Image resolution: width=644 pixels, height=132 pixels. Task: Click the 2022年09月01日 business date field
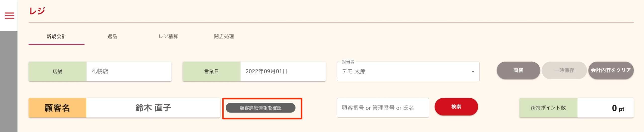[283, 71]
